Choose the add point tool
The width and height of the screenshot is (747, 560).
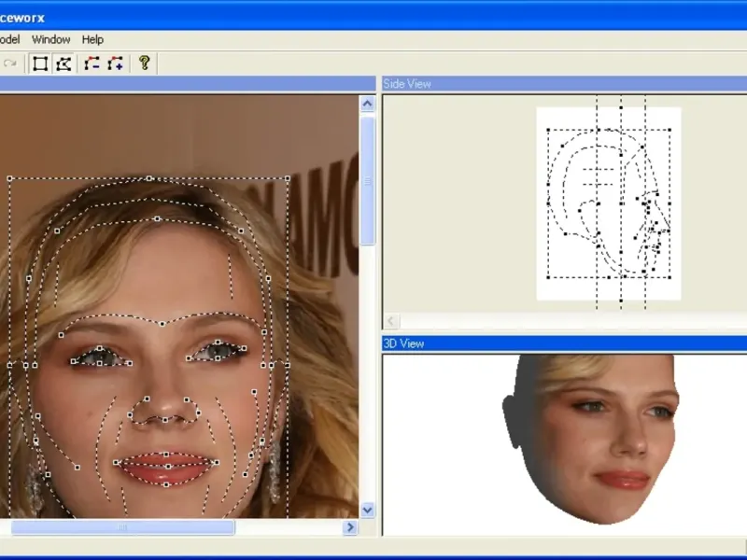pyautogui.click(x=115, y=63)
